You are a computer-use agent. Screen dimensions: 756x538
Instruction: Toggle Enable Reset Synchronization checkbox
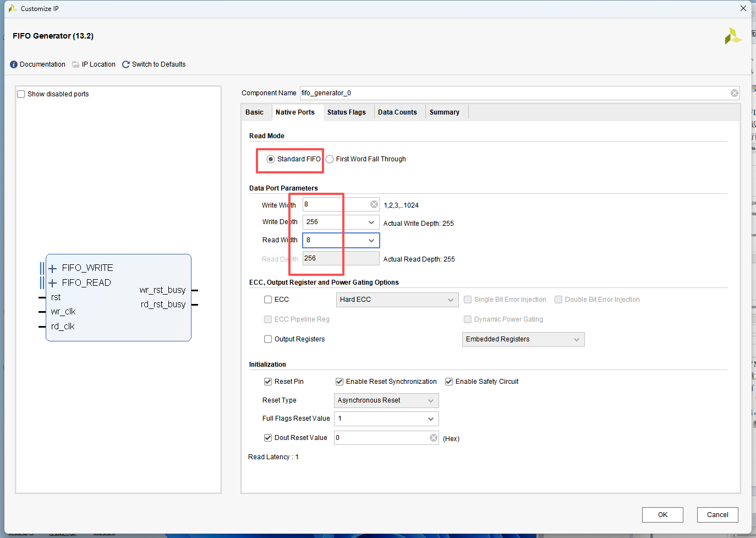pos(339,382)
